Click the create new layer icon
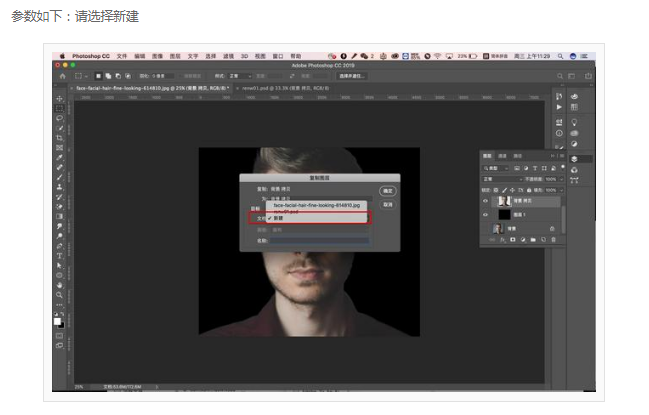 coord(543,240)
